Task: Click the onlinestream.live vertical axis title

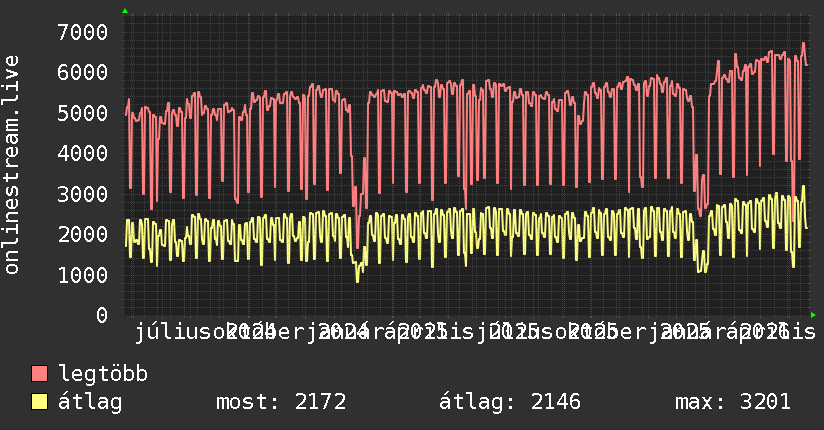Action: point(12,165)
